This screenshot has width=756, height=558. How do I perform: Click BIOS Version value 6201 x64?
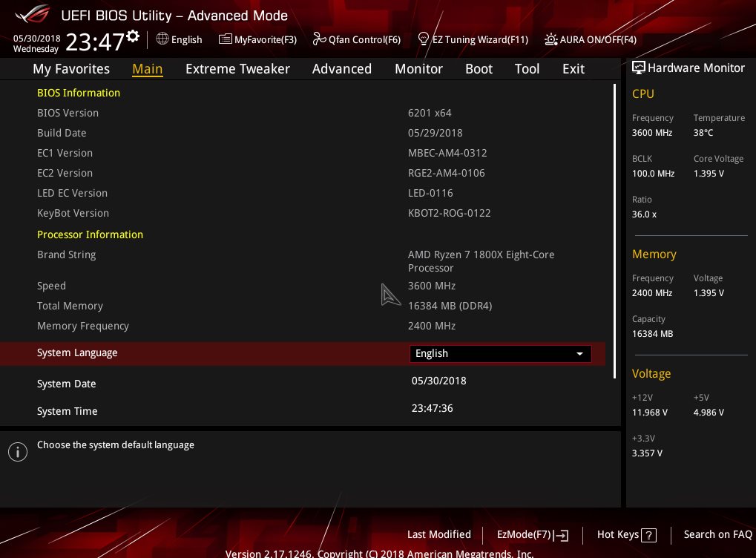[430, 113]
